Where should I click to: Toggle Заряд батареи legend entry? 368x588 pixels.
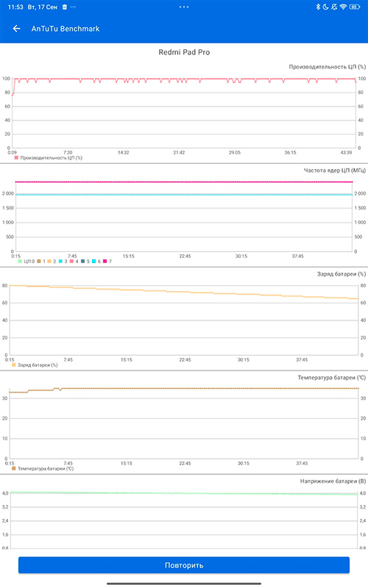[x=35, y=365]
